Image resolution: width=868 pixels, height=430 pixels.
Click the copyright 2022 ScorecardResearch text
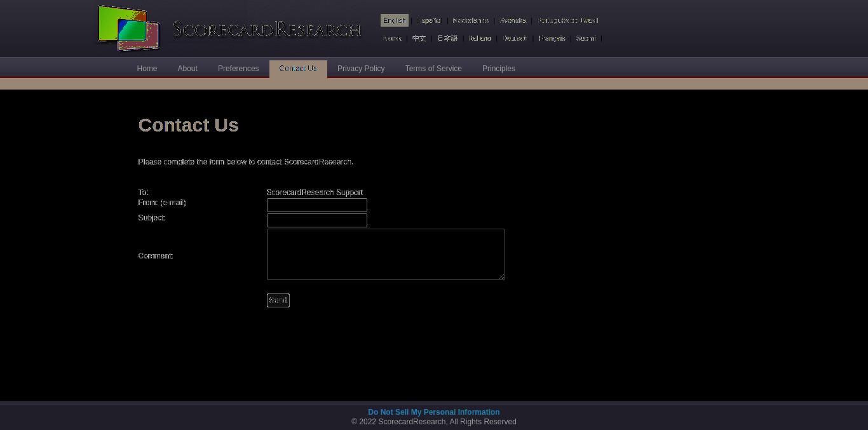(434, 422)
